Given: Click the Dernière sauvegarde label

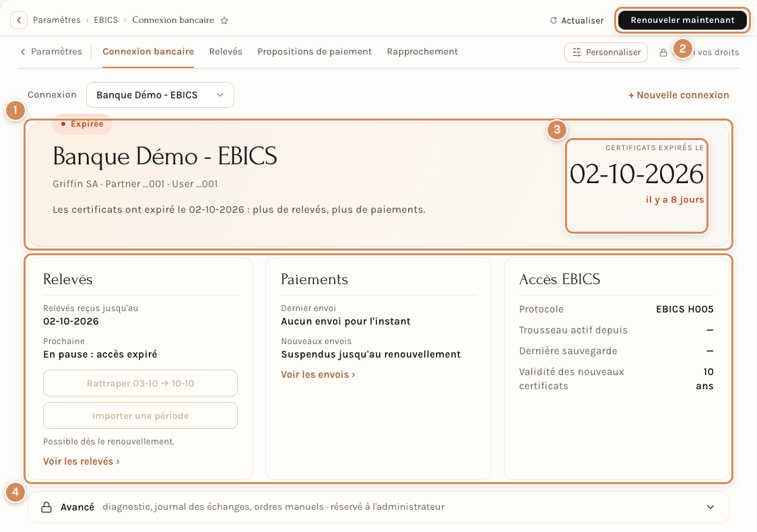Looking at the screenshot, I should pos(568,351).
